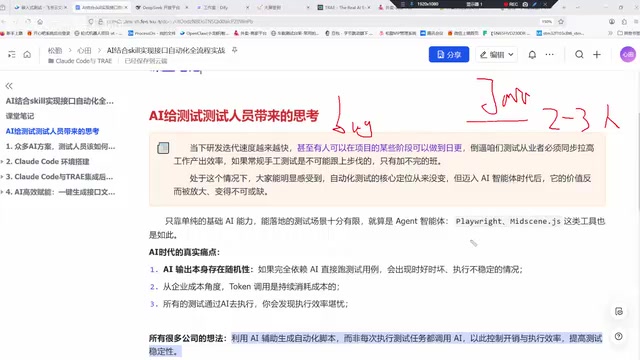This screenshot has height=360, width=640.
Task: Open outline item 4. AI高效赋能
Action: tap(60, 192)
